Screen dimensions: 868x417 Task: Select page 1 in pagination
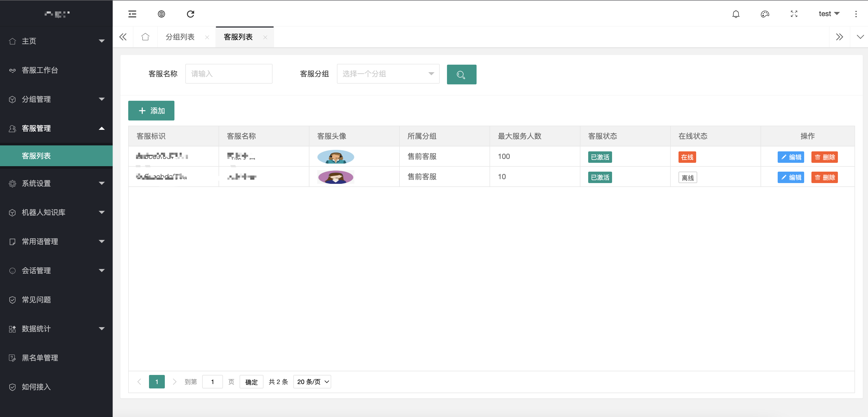pyautogui.click(x=157, y=382)
